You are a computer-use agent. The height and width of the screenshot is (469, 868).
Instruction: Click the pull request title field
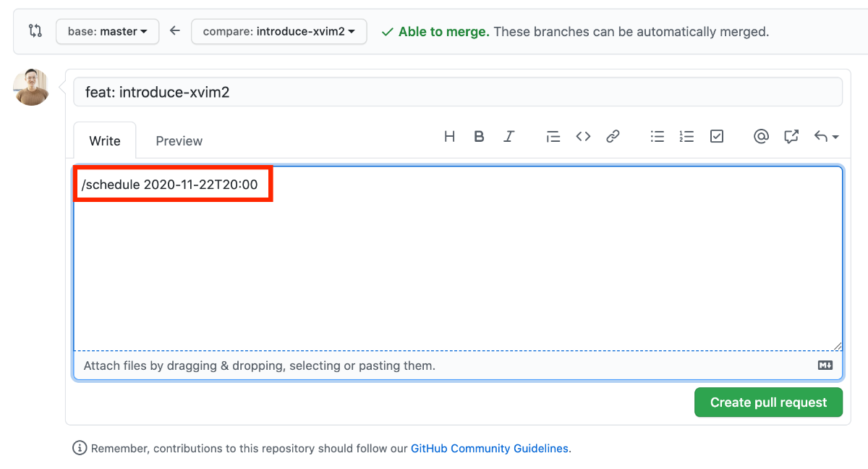point(458,92)
